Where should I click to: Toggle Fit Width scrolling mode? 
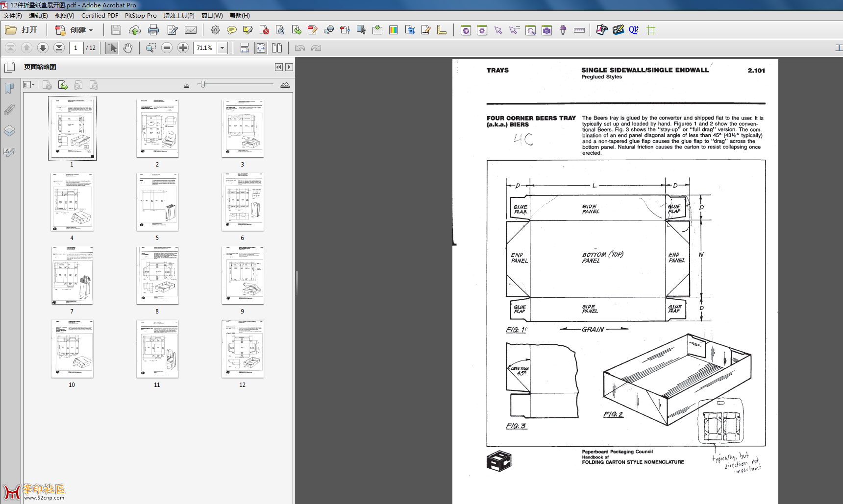245,48
